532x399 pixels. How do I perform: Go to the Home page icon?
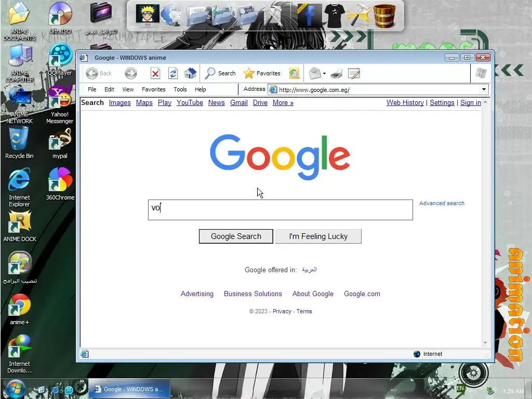coord(190,73)
